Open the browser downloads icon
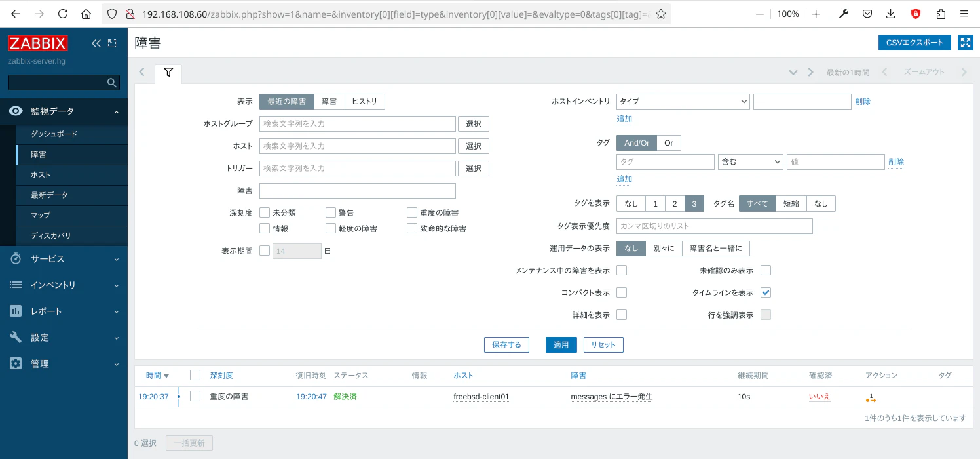 [890, 14]
